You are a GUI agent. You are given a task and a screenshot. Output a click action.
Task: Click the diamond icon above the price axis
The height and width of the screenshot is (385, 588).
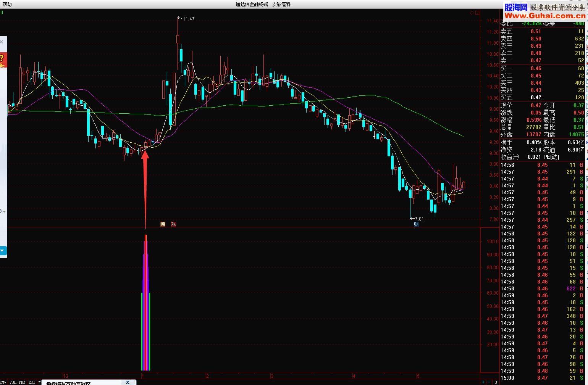coord(472,13)
